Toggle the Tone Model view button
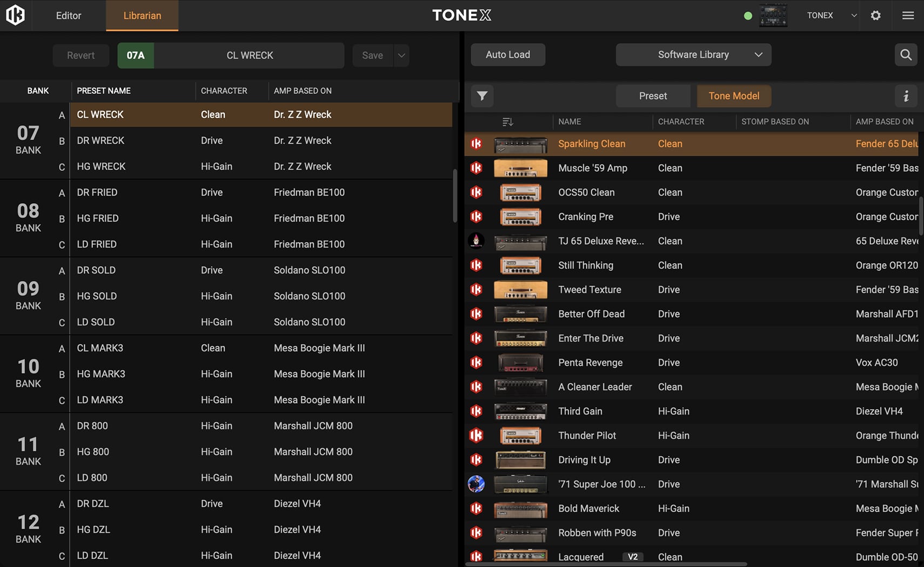This screenshot has height=567, width=924. [x=733, y=96]
